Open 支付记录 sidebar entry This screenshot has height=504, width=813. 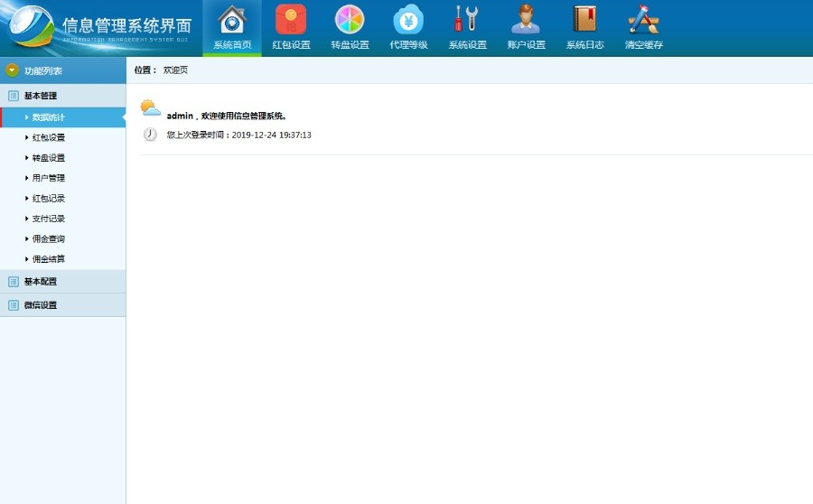(49, 219)
